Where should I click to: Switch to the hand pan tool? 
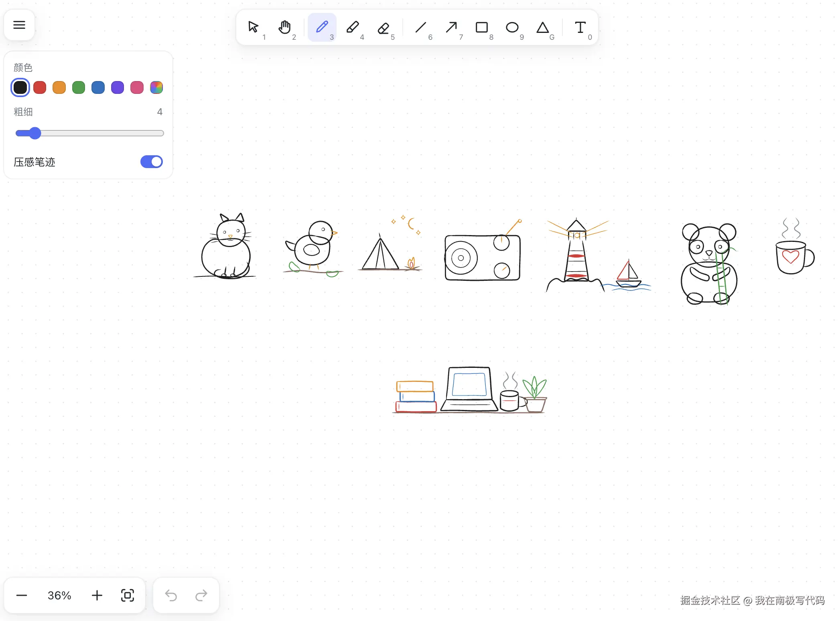click(x=284, y=27)
